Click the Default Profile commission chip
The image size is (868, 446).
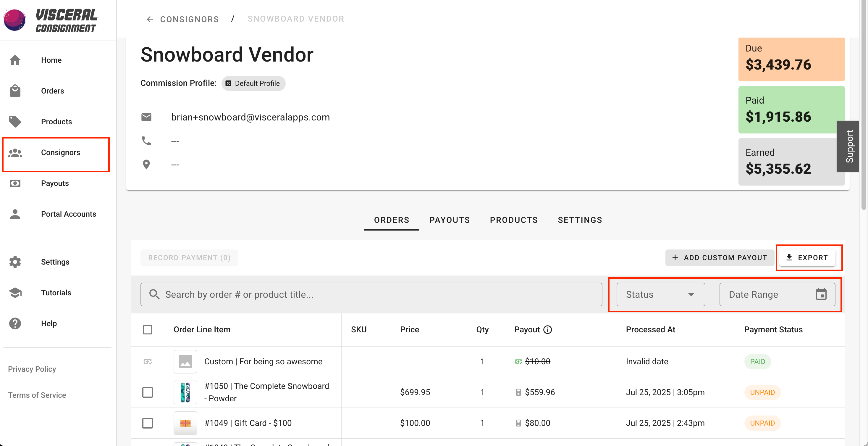click(x=253, y=83)
